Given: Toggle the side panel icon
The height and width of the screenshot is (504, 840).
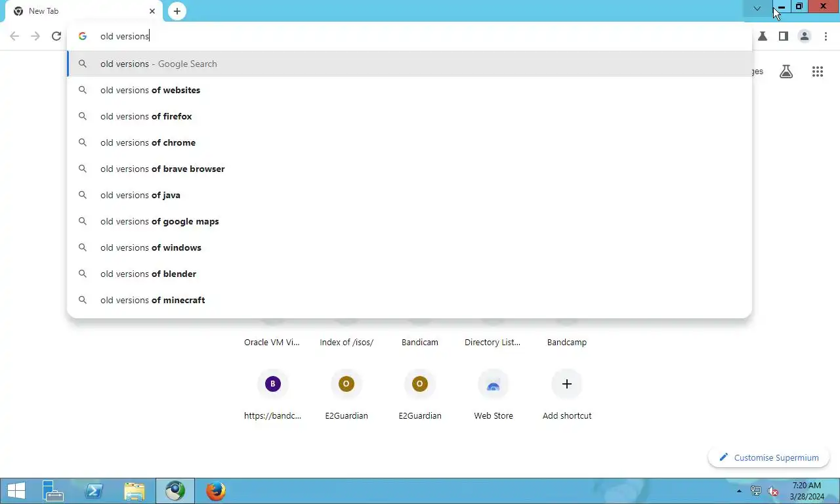Looking at the screenshot, I should coord(783,36).
